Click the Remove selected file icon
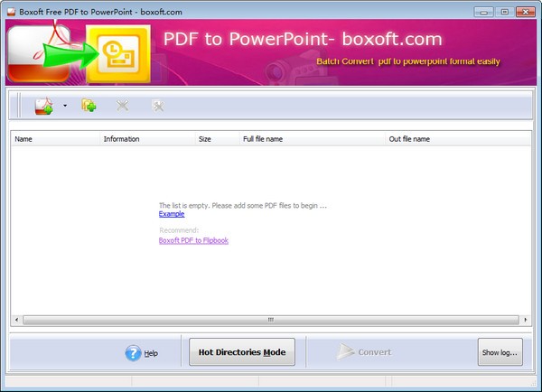 click(123, 107)
